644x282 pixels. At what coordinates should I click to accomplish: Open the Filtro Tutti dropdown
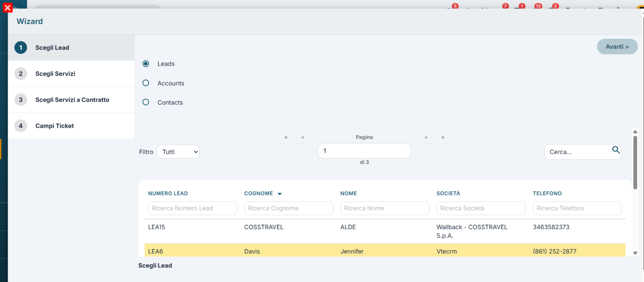(x=178, y=152)
